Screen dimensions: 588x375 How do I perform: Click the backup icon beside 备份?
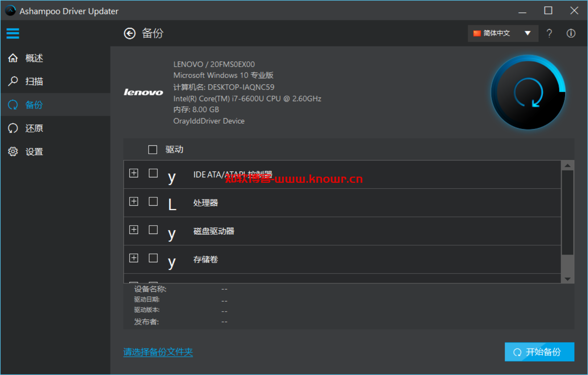pyautogui.click(x=13, y=105)
